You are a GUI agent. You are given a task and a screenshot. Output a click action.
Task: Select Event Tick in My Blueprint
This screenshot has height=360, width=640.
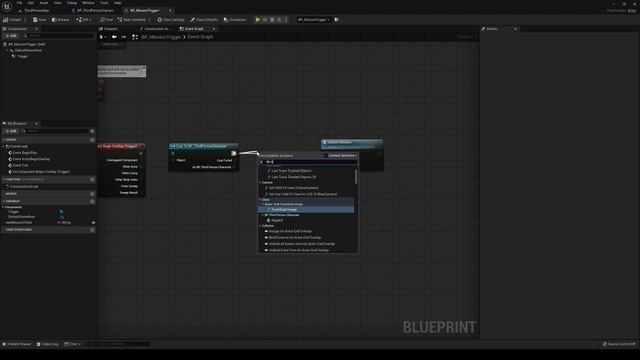pyautogui.click(x=20, y=165)
